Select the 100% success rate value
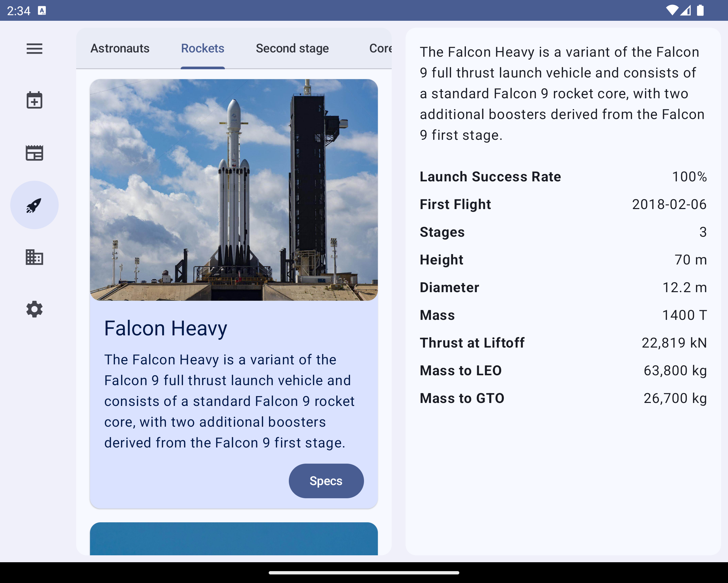The height and width of the screenshot is (583, 728). (689, 177)
